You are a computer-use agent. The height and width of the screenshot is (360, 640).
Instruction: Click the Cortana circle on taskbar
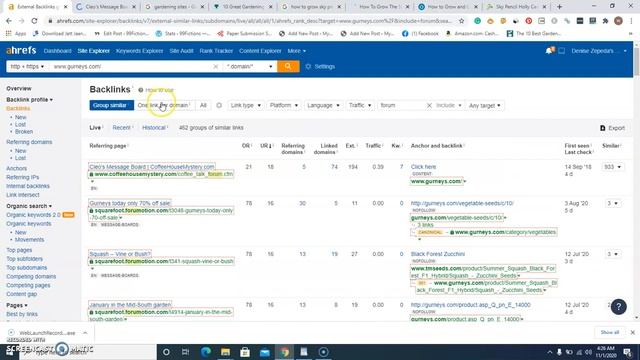coord(166,352)
